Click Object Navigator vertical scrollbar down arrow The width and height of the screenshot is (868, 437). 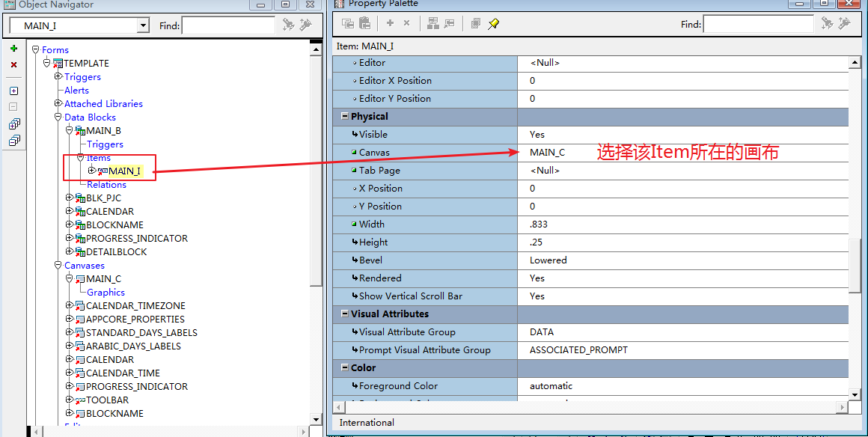(316, 419)
